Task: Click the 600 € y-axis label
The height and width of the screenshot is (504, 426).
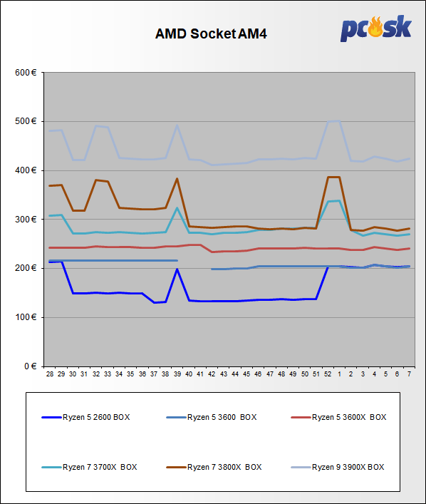Action: click(26, 73)
